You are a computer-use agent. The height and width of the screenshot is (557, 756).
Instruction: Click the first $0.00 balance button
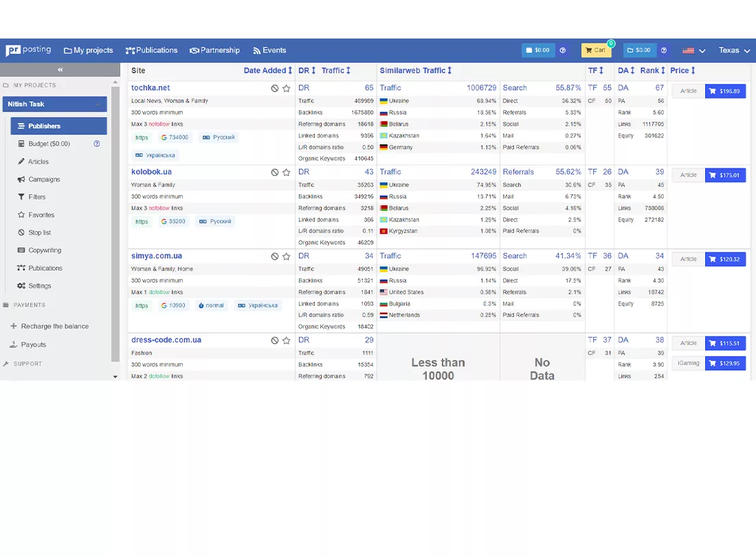(538, 50)
